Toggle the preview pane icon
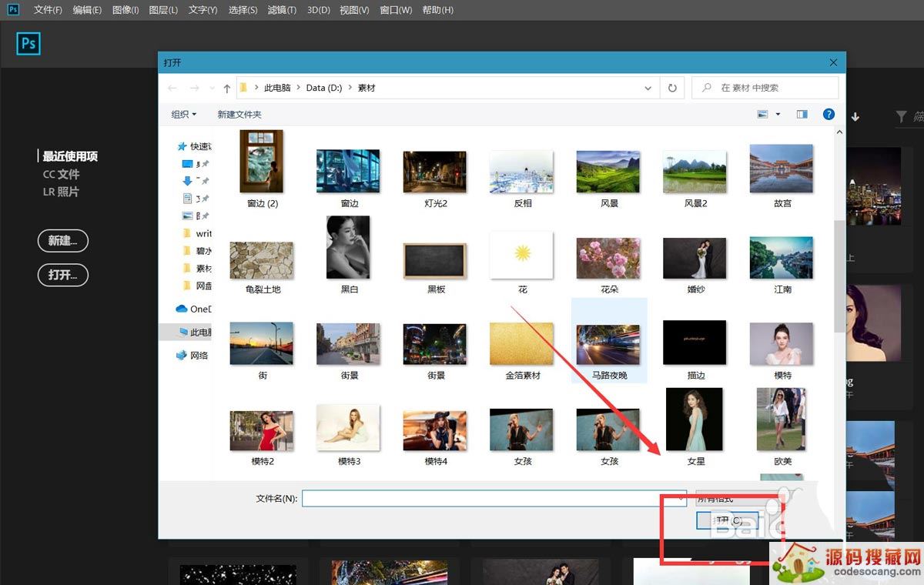Screen dimensions: 924x585 [802, 114]
